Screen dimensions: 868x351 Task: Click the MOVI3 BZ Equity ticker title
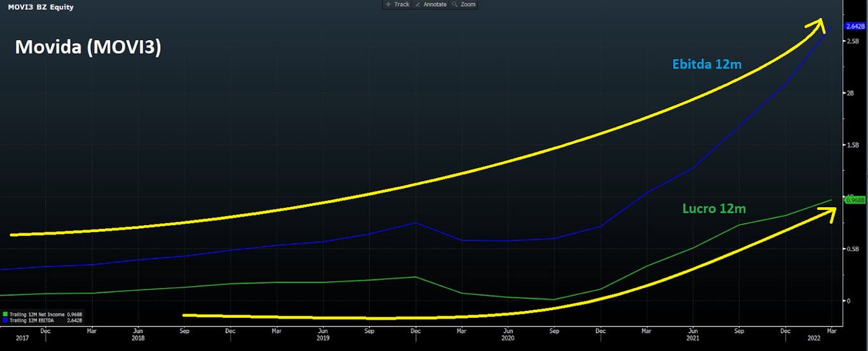pyautogui.click(x=40, y=7)
